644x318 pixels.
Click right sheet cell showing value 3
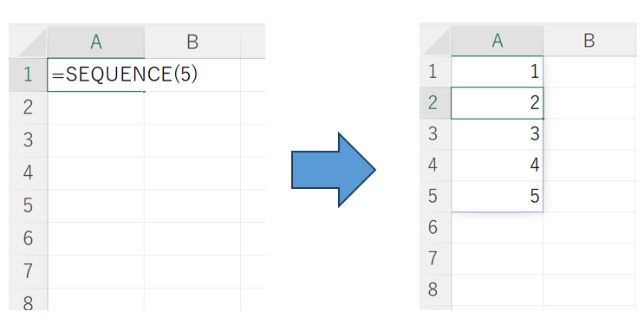497,134
